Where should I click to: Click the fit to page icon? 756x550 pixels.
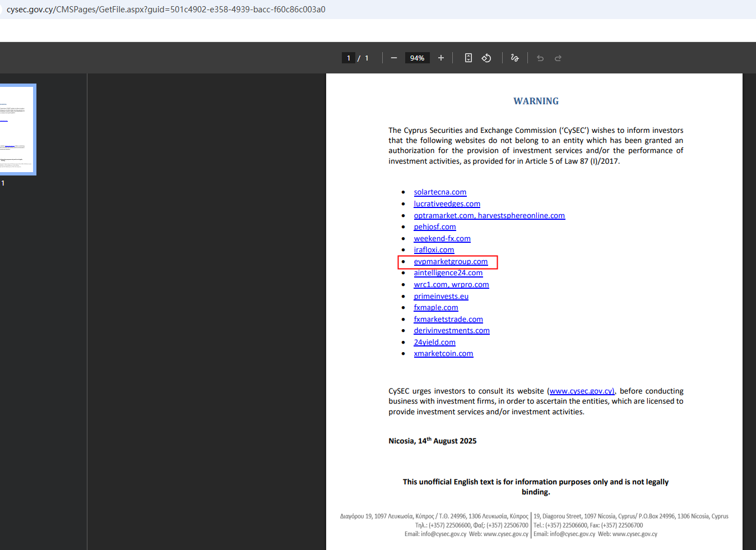tap(469, 58)
